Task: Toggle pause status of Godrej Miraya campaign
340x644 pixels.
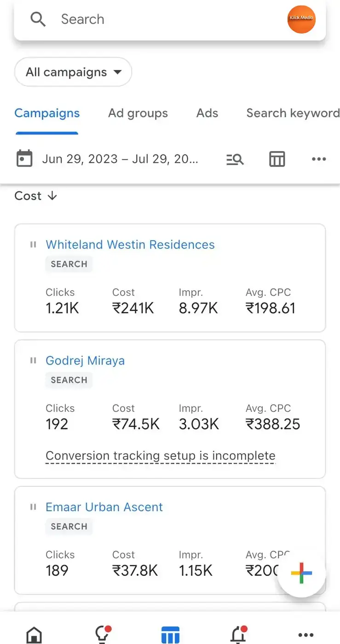Action: (33, 361)
